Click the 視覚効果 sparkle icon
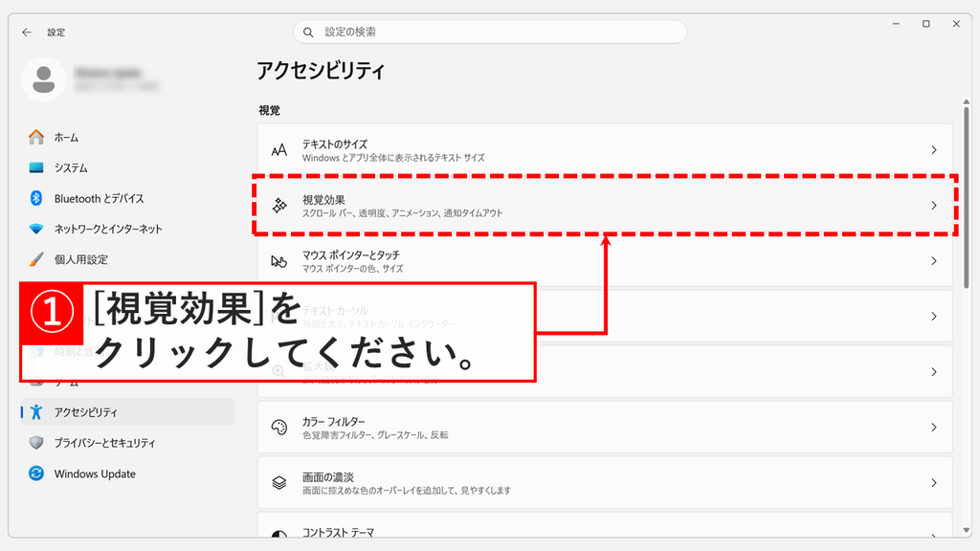This screenshot has width=980, height=551. click(279, 206)
